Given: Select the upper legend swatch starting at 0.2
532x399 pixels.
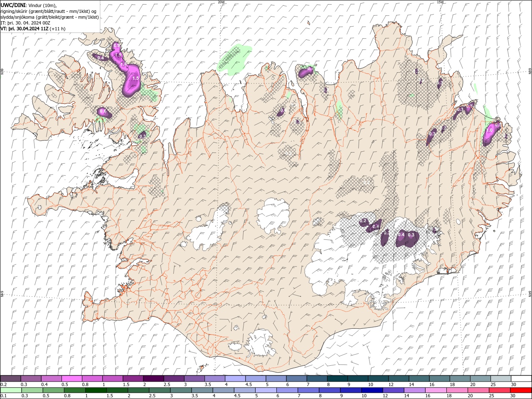Looking at the screenshot, I should pyautogui.click(x=10, y=379).
